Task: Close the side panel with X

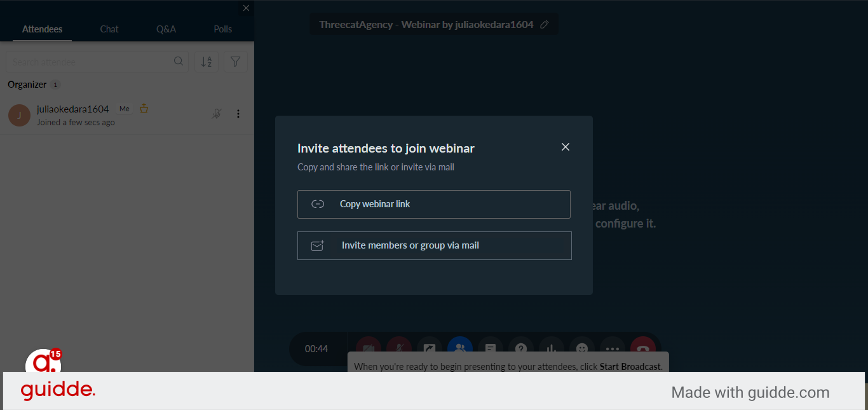Action: [x=246, y=8]
